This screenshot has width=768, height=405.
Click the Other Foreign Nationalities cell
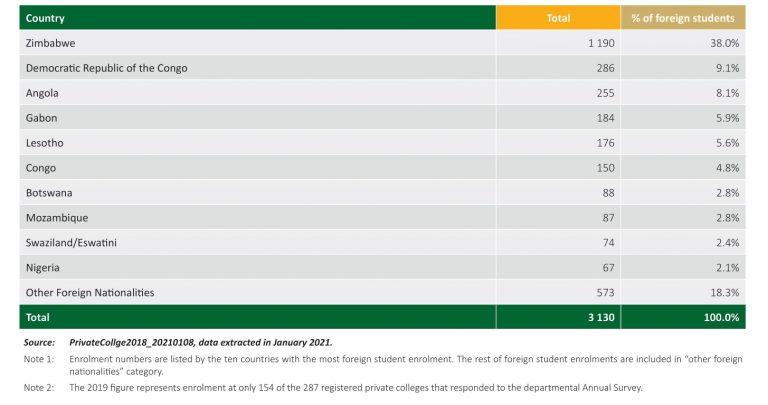[90, 292]
